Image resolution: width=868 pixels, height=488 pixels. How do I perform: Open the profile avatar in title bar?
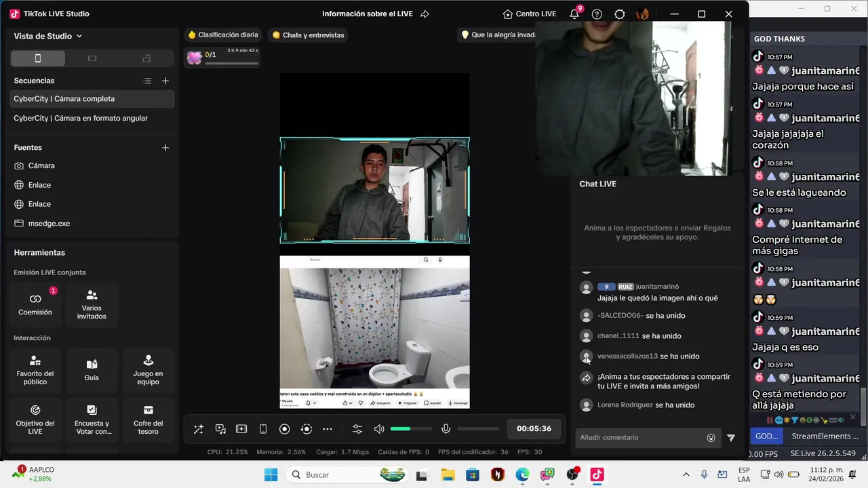pos(643,14)
